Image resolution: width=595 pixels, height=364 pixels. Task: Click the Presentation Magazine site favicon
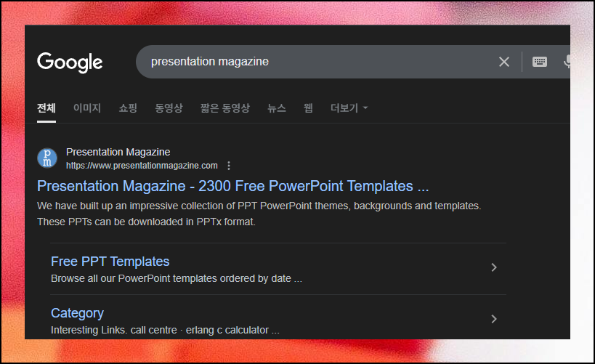pos(47,158)
